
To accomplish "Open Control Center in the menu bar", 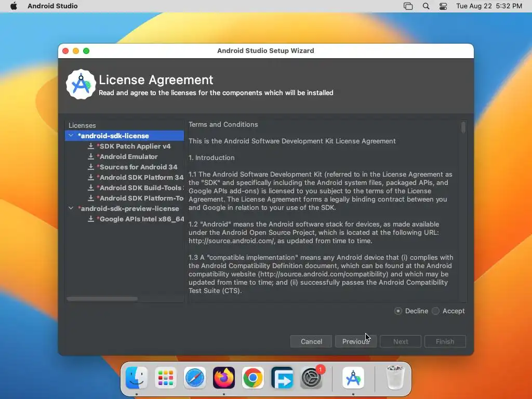I will 443,6.
